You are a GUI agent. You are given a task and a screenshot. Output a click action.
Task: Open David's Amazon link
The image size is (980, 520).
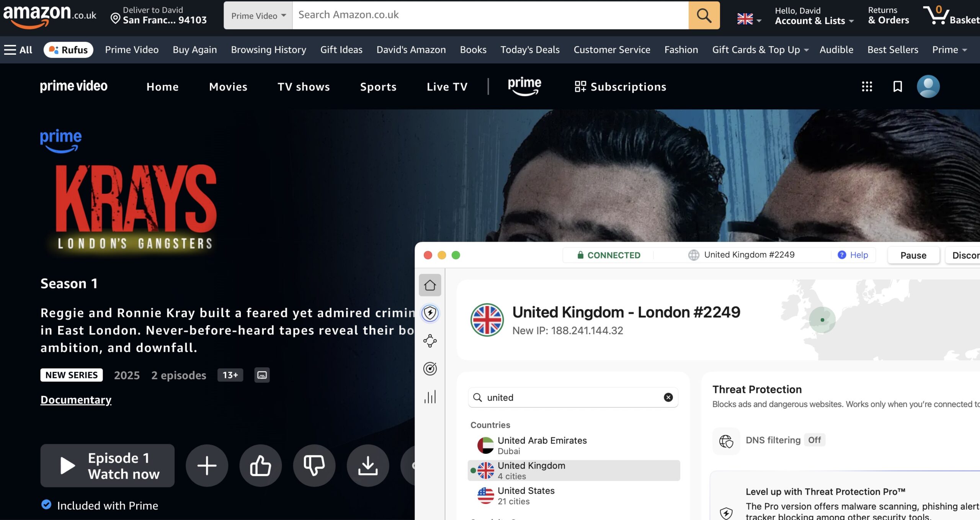tap(411, 50)
